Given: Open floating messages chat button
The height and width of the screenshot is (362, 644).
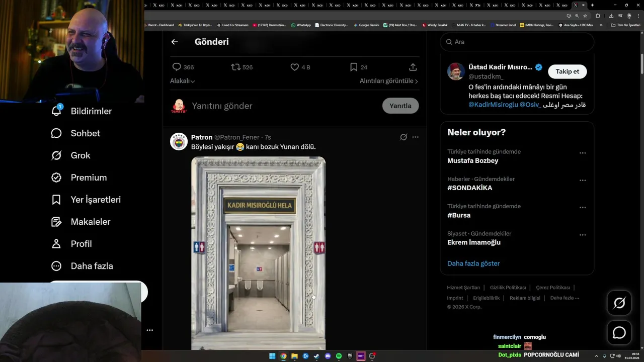Looking at the screenshot, I should pyautogui.click(x=619, y=333).
